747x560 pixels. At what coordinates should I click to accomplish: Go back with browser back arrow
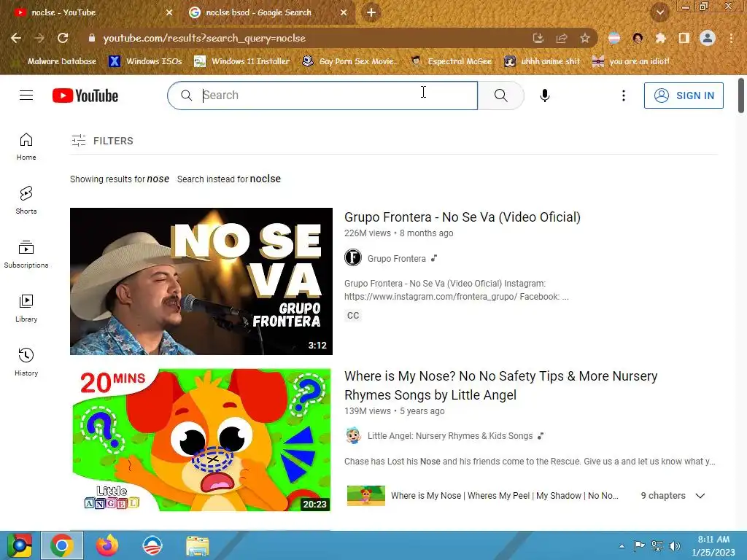click(x=16, y=38)
